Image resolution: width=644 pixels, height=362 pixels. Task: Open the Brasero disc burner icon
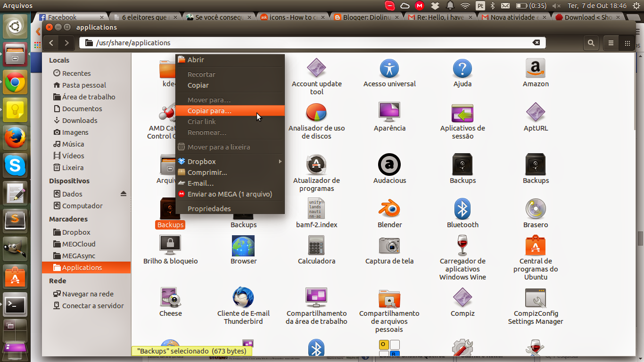tap(536, 209)
